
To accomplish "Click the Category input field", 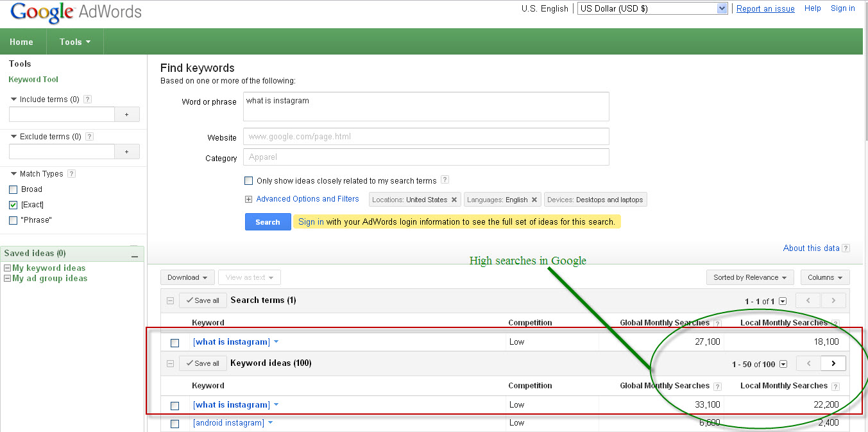I will point(426,157).
